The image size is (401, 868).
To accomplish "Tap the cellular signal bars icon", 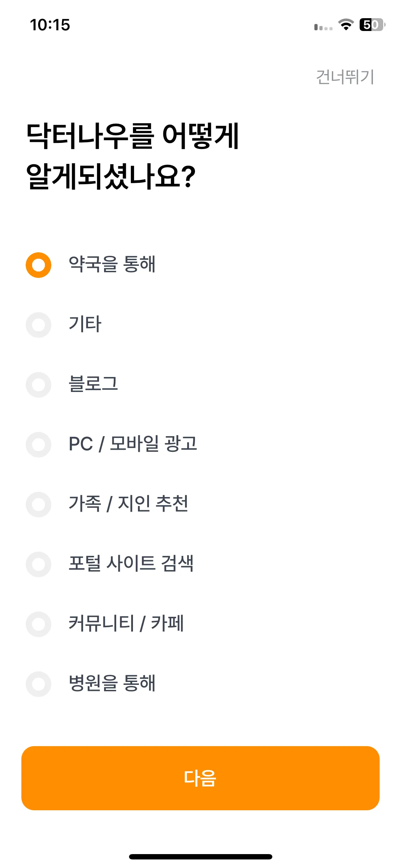I will click(323, 27).
